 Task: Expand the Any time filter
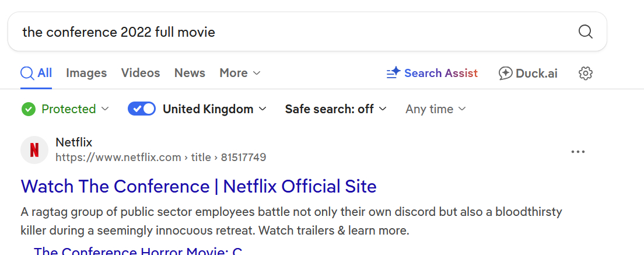[435, 109]
